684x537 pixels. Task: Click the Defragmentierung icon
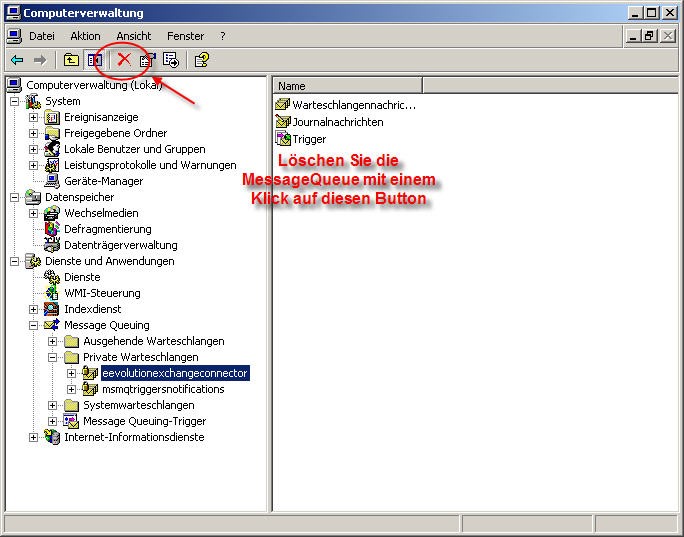52,229
